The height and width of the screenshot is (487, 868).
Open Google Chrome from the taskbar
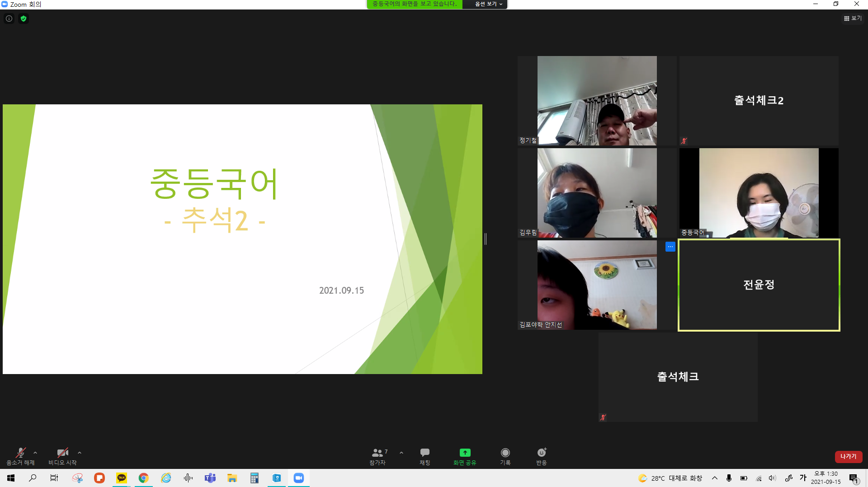(x=144, y=478)
